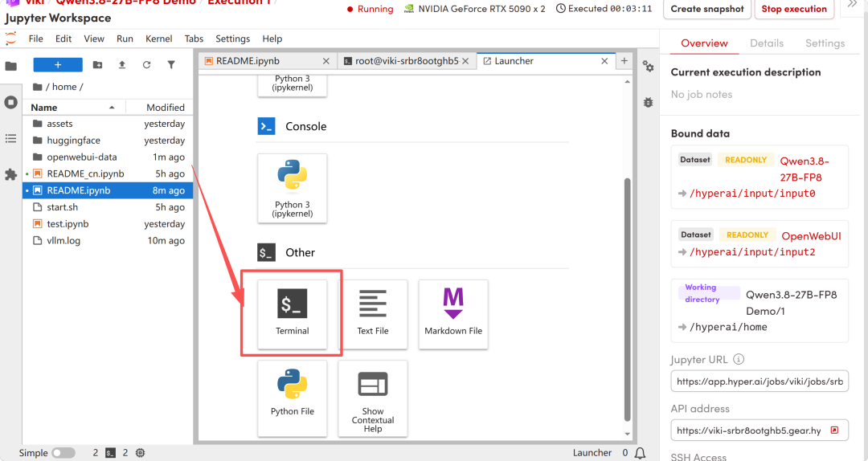Open extension manager puzzle icon
This screenshot has height=461, width=868.
(x=10, y=175)
